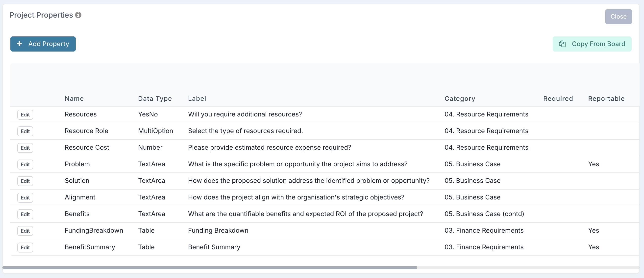The height and width of the screenshot is (278, 644).
Task: Click the info icon beside Project Properties
Action: pyautogui.click(x=78, y=15)
